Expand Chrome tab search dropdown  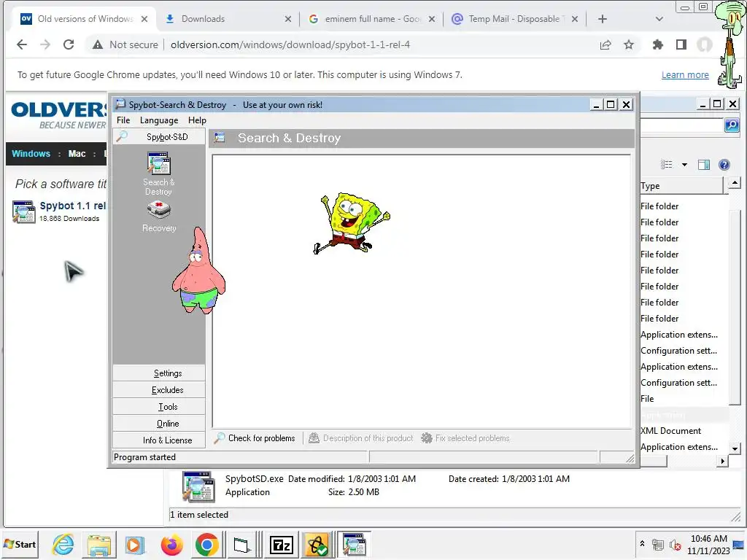click(x=659, y=19)
